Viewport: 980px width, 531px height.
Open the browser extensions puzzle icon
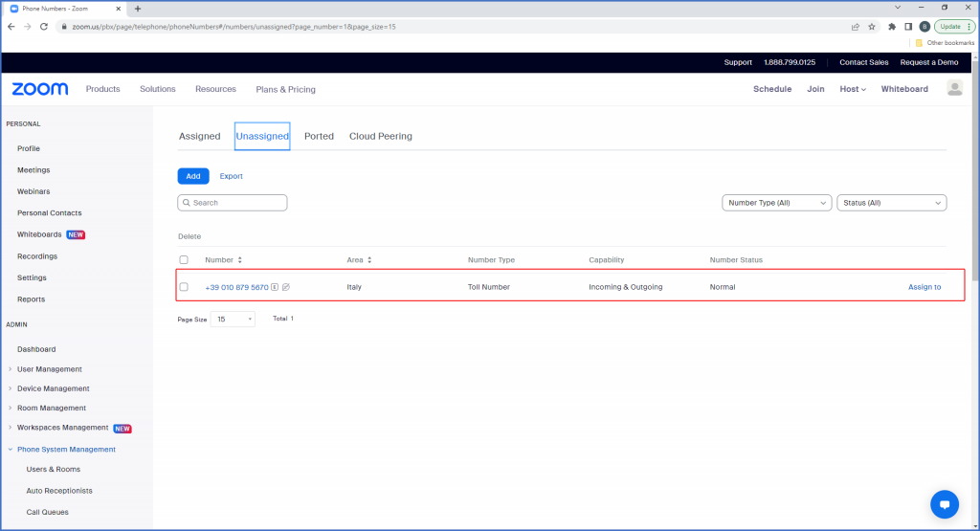[x=892, y=27]
